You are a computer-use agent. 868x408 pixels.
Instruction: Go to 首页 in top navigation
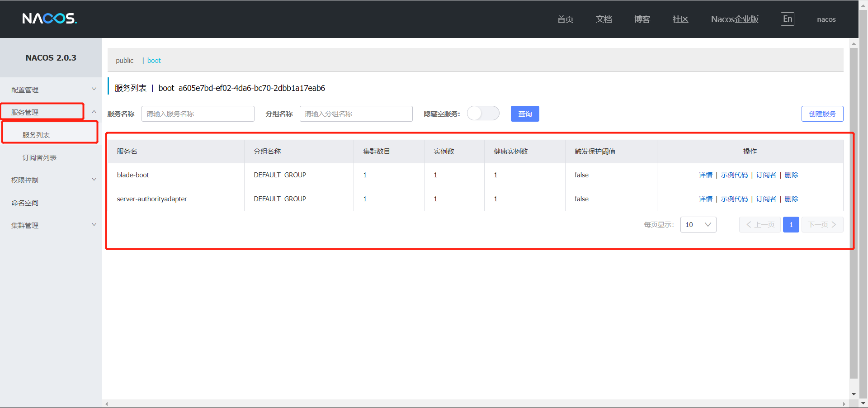[565, 19]
